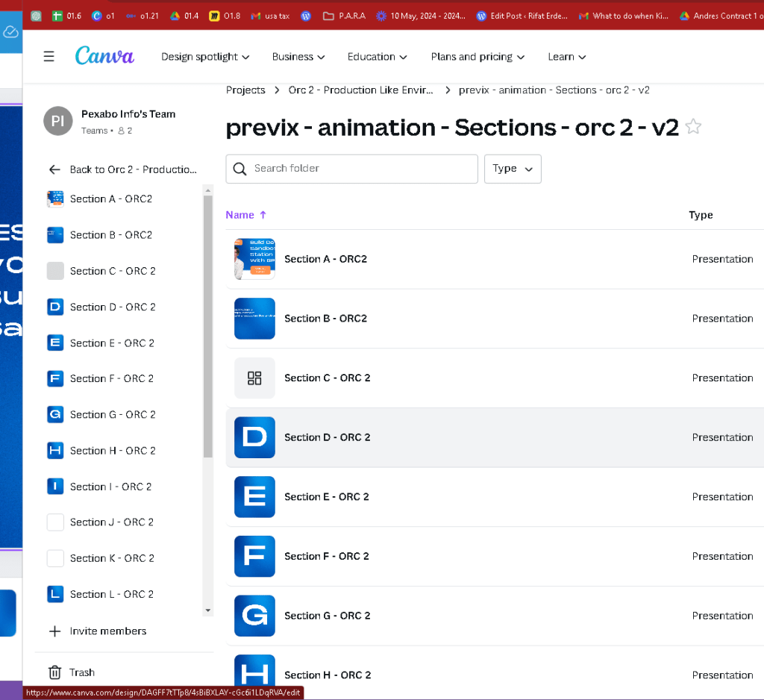This screenshot has width=764, height=700.
Task: Click sidebar Section F icon
Action: 55,379
